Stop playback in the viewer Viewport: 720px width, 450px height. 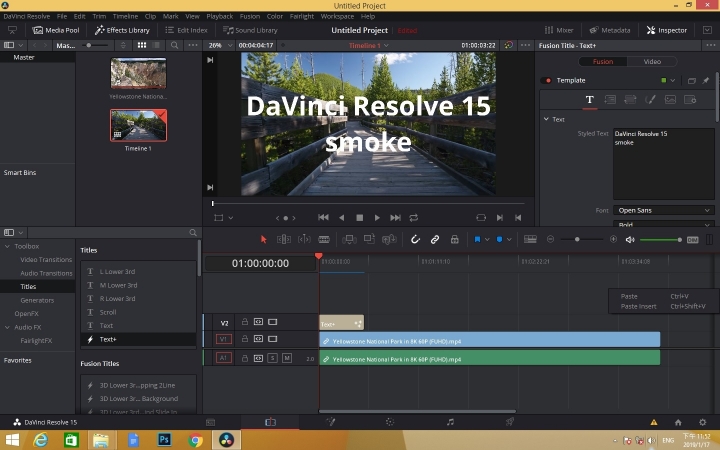pos(360,218)
